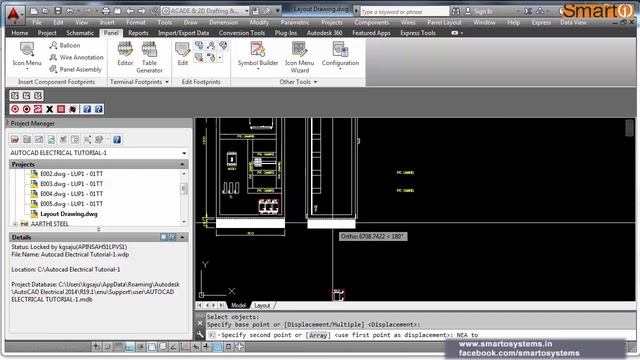Expand the AARTHI STEEL project node

(15, 224)
